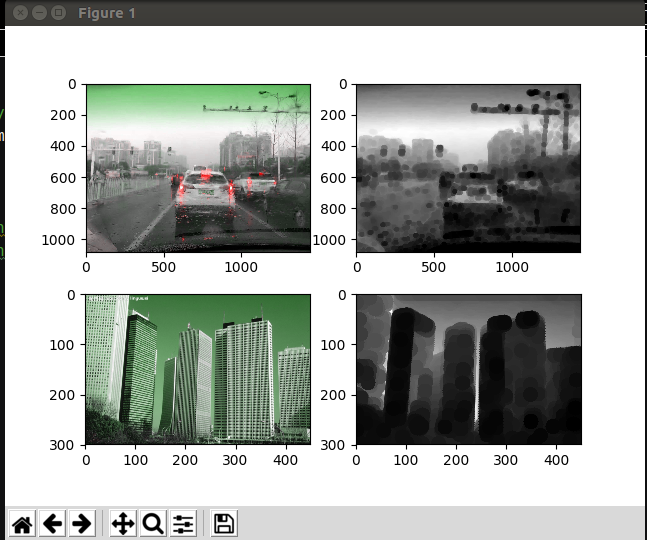647x540 pixels.
Task: Go back to previous view arrow
Action: coord(52,523)
